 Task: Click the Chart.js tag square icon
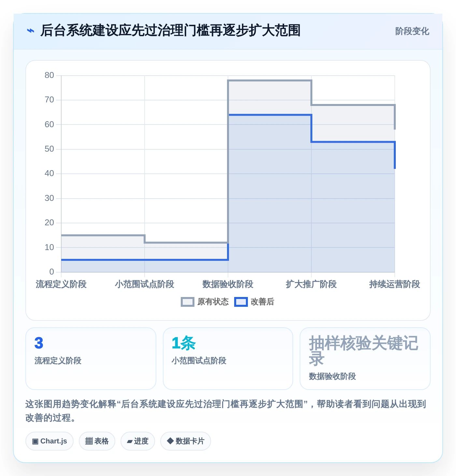[35, 441]
